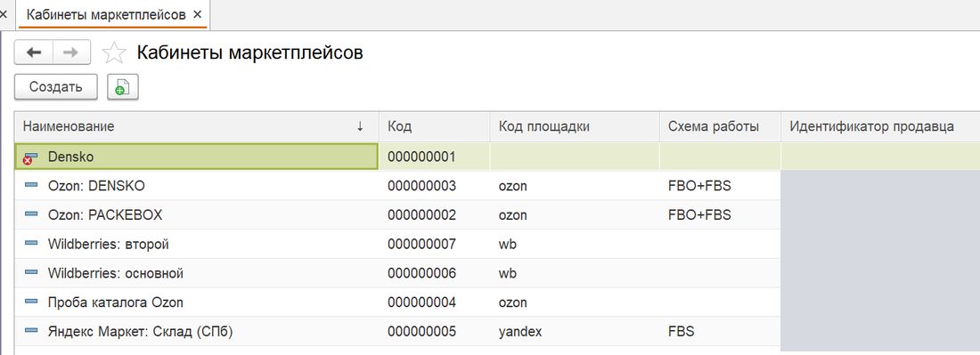Click the sort arrow in Наименование header
Screen dimensions: 980x355
360,126
